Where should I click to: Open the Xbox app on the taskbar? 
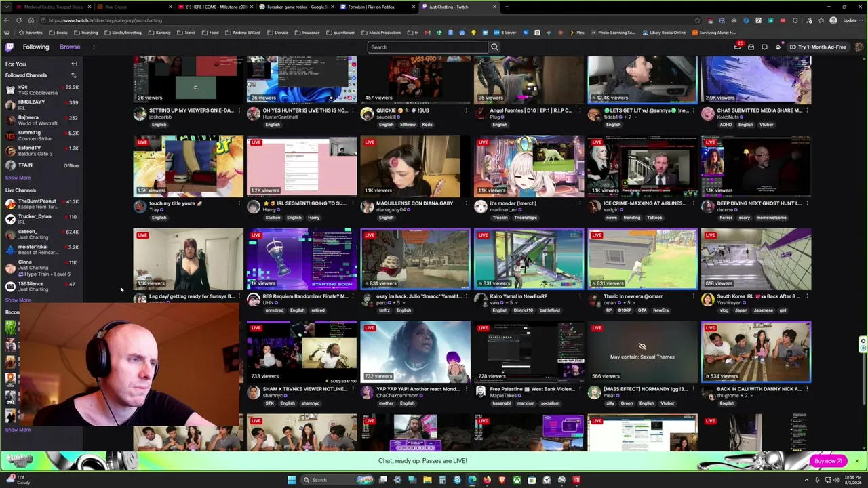pos(517,480)
